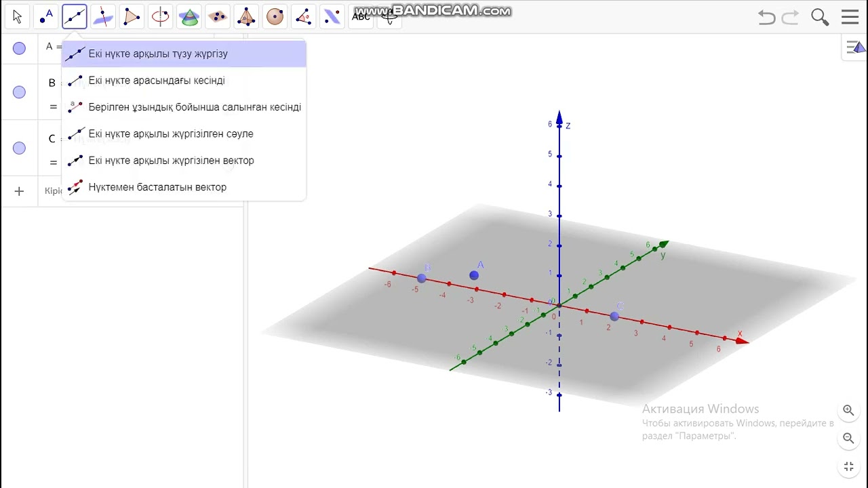This screenshot has height=488, width=868.
Task: Zoom in on the 3D view
Action: click(x=848, y=410)
